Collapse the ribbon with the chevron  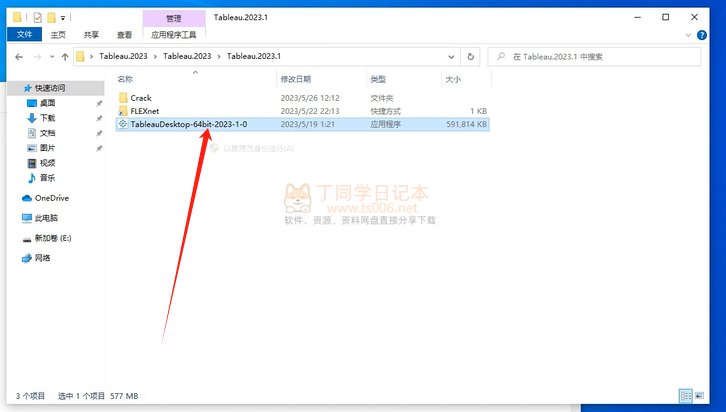point(688,35)
